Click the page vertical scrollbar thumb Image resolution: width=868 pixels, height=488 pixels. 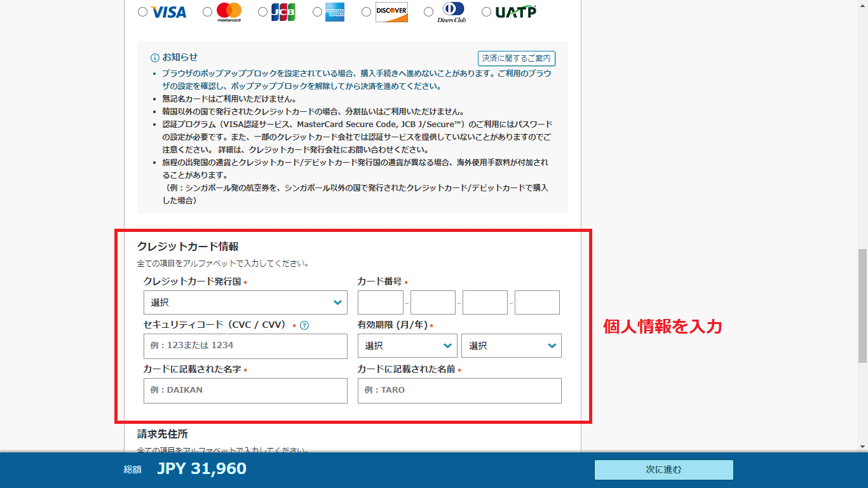[862, 305]
